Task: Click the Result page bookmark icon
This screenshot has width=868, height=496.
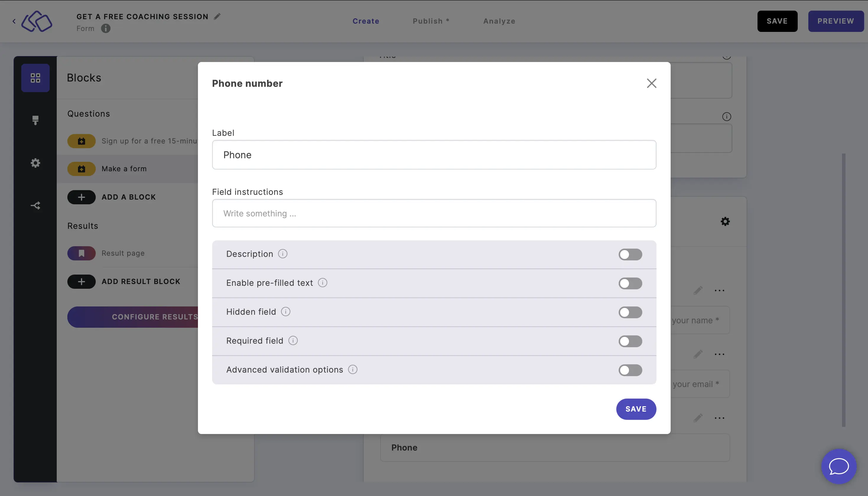Action: [x=82, y=253]
